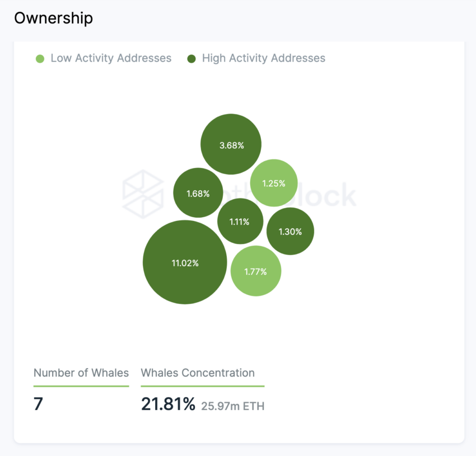The image size is (476, 456).
Task: Toggle Low Activity Addresses legend dot
Action: [x=40, y=59]
